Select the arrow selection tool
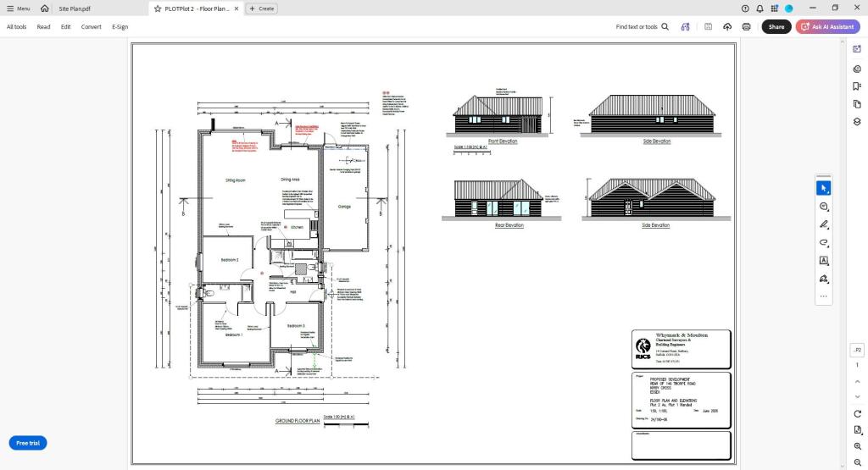The image size is (868, 470). pyautogui.click(x=824, y=189)
